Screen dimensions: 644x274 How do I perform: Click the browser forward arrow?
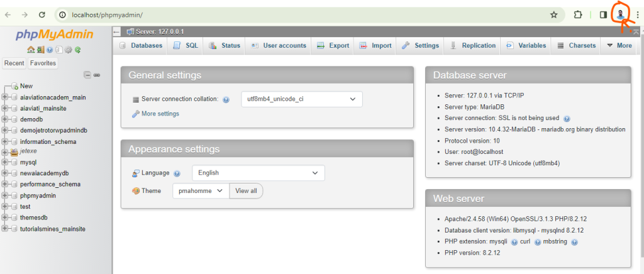point(25,14)
